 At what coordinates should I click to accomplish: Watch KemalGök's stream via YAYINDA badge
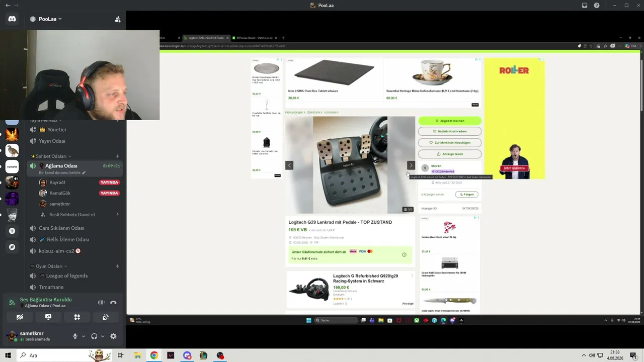[109, 193]
